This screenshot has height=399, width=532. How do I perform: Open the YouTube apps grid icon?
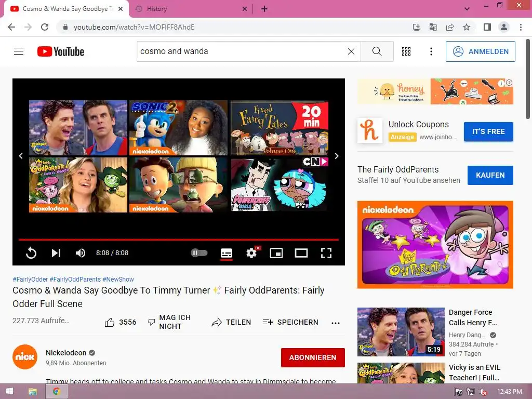click(406, 51)
